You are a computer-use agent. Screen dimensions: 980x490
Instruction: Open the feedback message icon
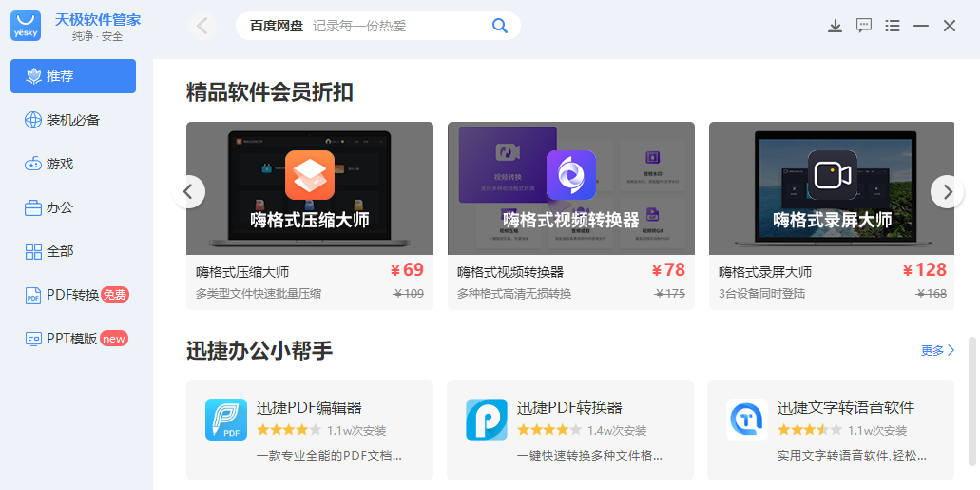point(864,26)
